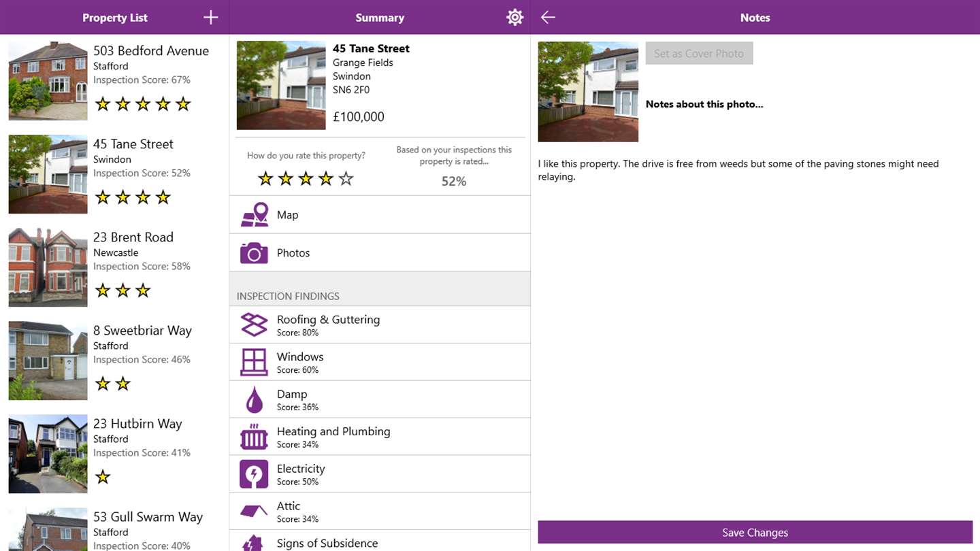Open Windows inspection findings

coord(380,363)
